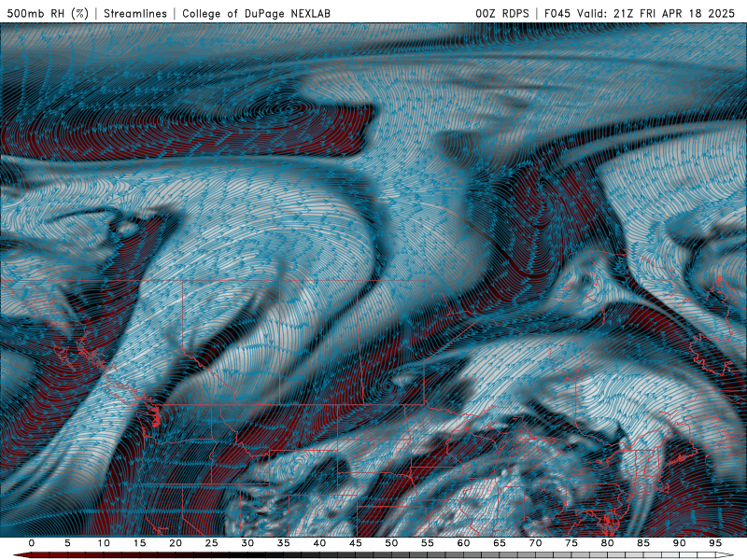The width and height of the screenshot is (747, 560).
Task: Select the "15" value on the RH scale
Action: 139,543
